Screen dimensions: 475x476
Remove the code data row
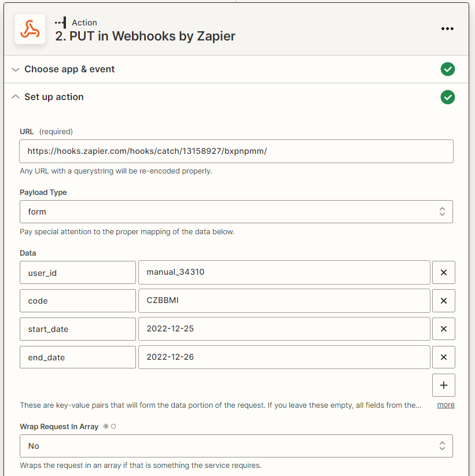[444, 301]
